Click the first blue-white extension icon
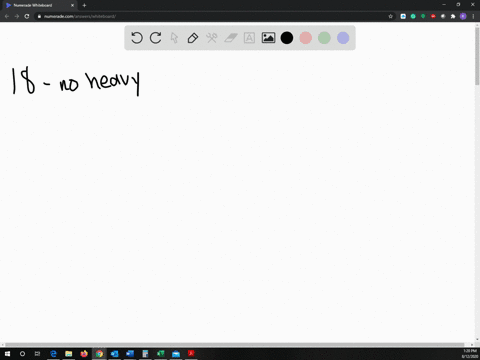480x360 pixels. (403, 16)
